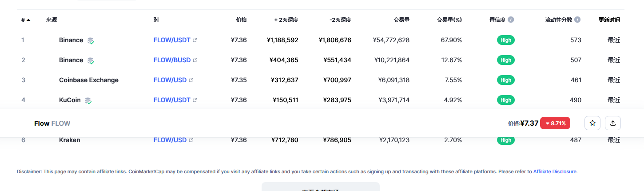Click the 置信度 info icon
Viewport: 644px width, 191px height.
click(511, 20)
